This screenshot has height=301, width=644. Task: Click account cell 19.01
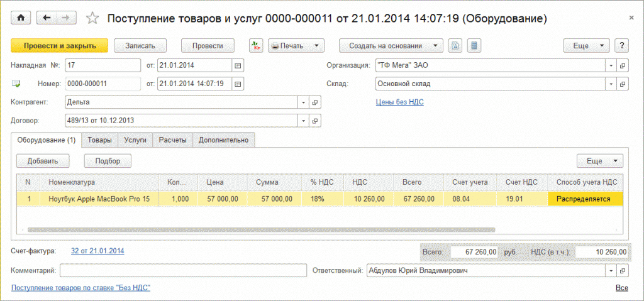tap(521, 199)
